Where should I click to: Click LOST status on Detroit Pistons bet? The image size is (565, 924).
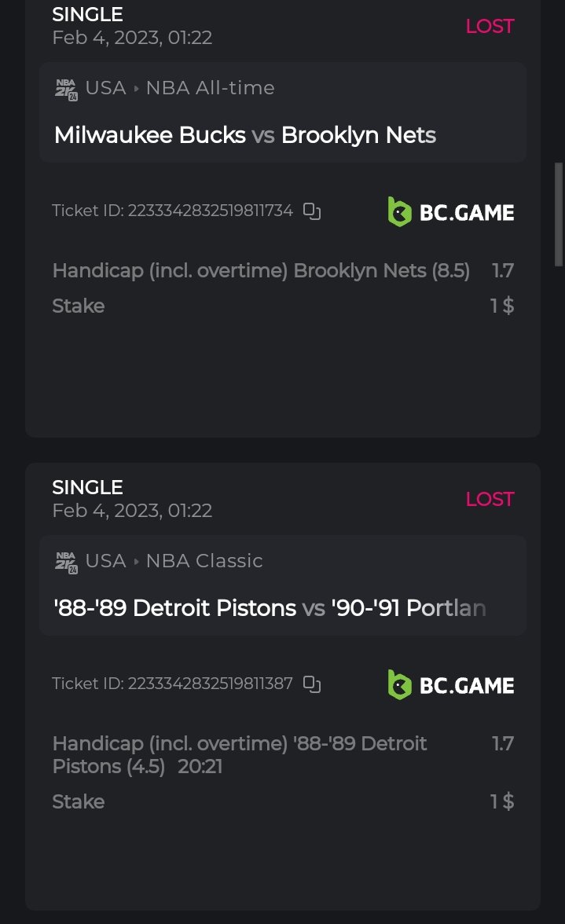pos(490,499)
